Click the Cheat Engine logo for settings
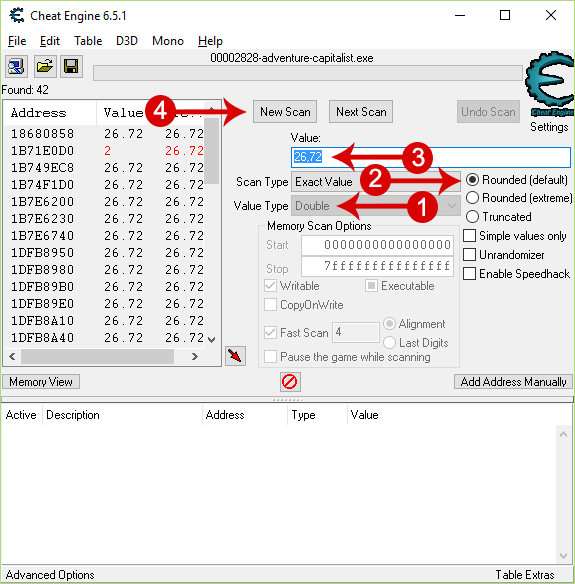 click(x=549, y=83)
